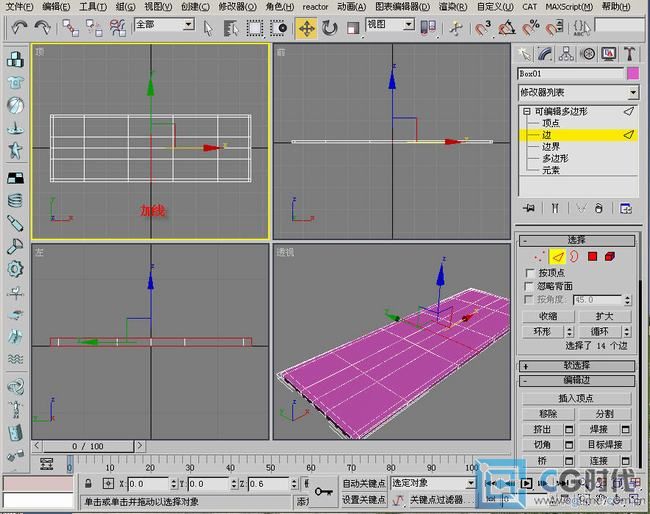Click the 移除 remove button
Viewport: 650px width, 514px height.
548,414
